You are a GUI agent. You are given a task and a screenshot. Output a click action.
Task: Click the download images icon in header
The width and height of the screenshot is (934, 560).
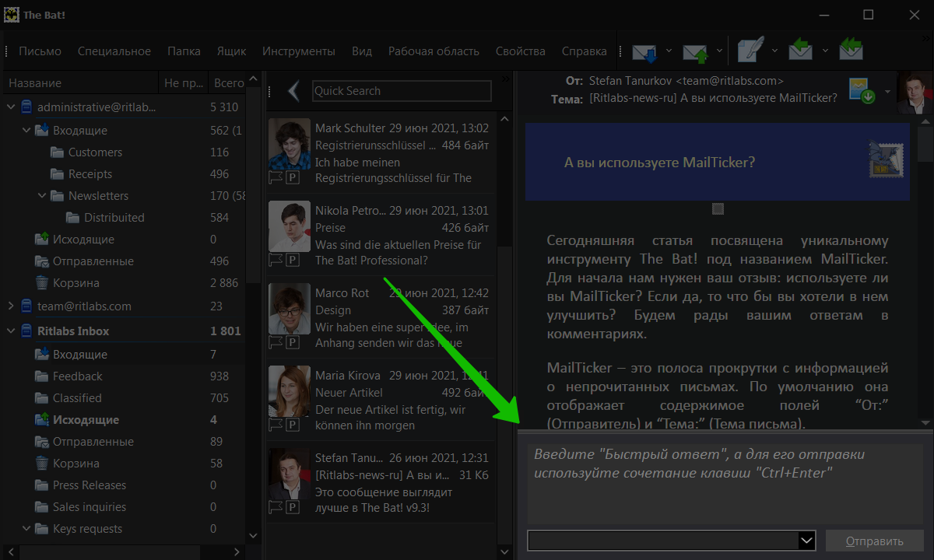[862, 90]
